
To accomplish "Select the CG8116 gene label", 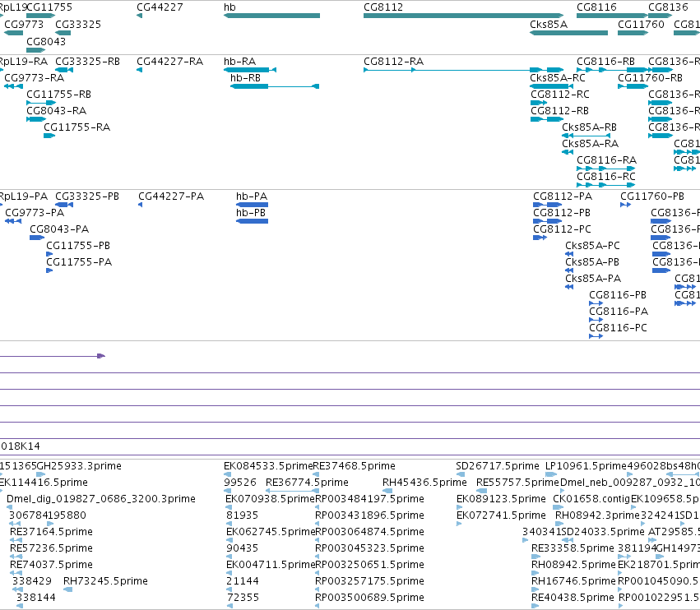I will pos(596,7).
